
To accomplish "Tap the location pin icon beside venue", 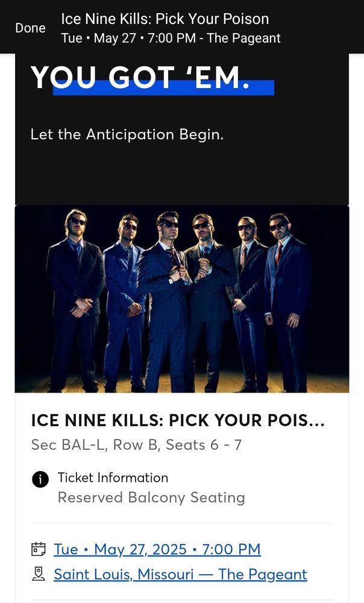I will pyautogui.click(x=39, y=575).
